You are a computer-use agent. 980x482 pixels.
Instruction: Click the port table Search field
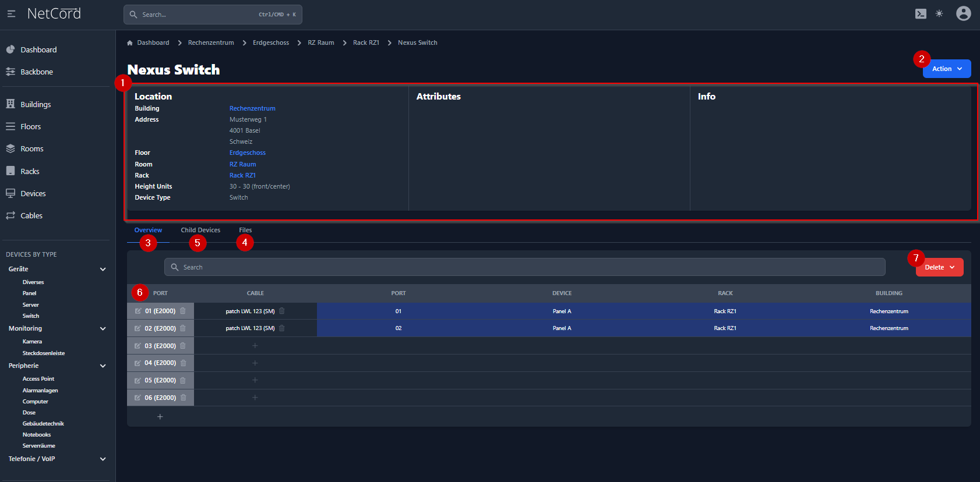coord(524,267)
